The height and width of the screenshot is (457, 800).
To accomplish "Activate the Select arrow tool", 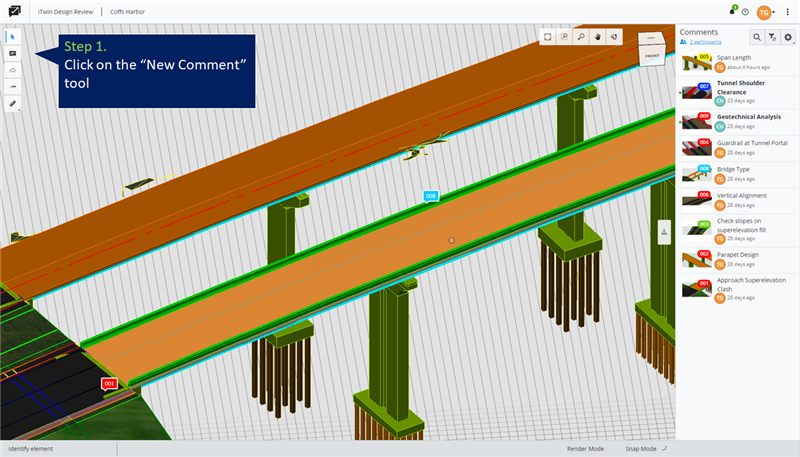I will [x=13, y=37].
